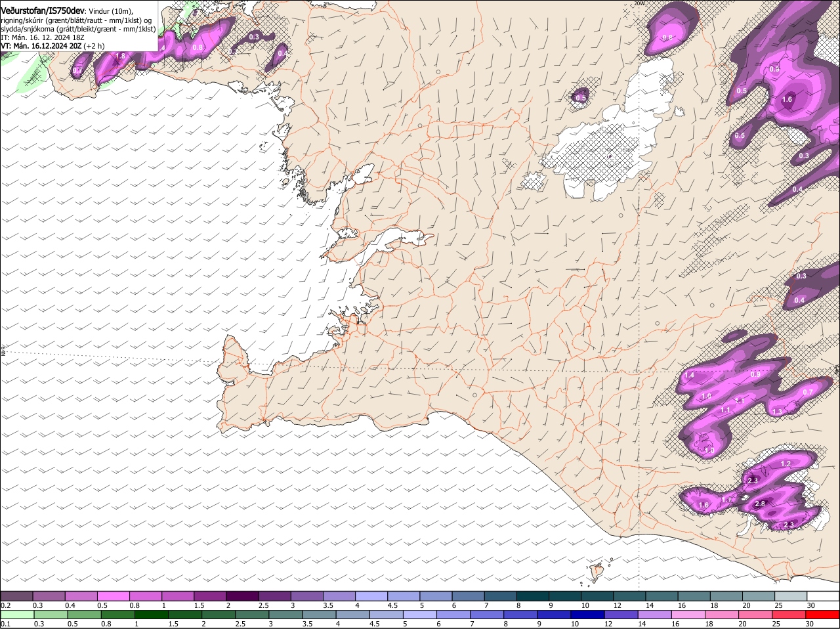This screenshot has height=629, width=840.
Task: Click the 2.8 snowfall value on the map
Action: tap(760, 504)
